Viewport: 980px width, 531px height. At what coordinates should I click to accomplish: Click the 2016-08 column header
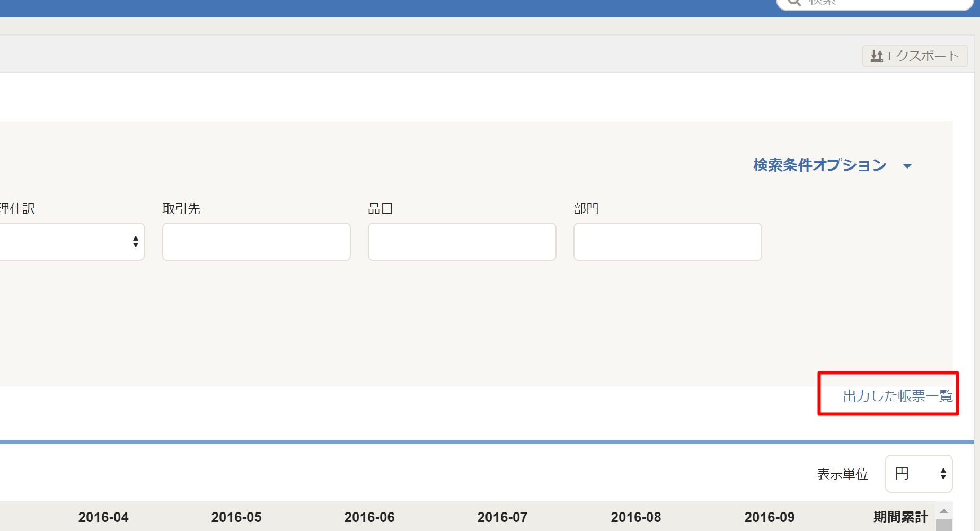pyautogui.click(x=636, y=517)
